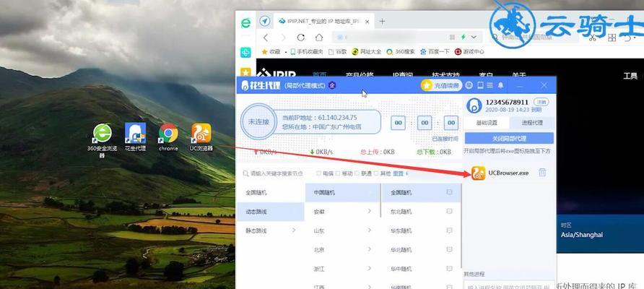This screenshot has height=289, width=644.
Task: Select the 动态路线 route category
Action: point(270,212)
